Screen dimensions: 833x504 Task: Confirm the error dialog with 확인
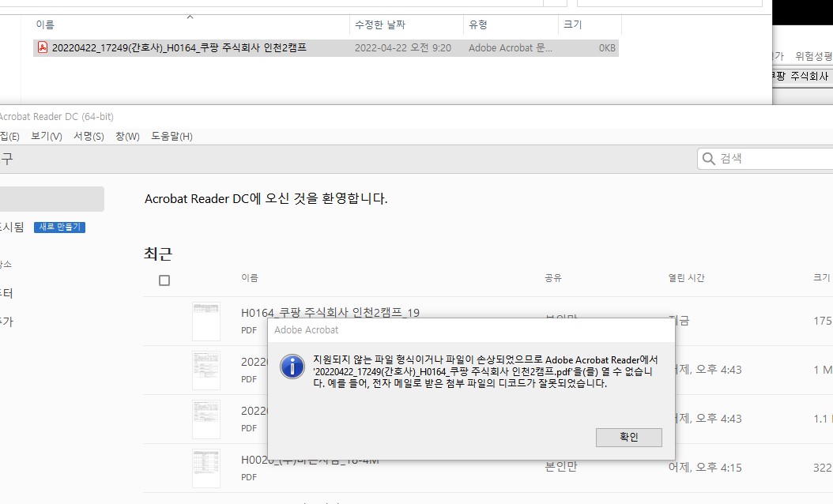pos(628,437)
